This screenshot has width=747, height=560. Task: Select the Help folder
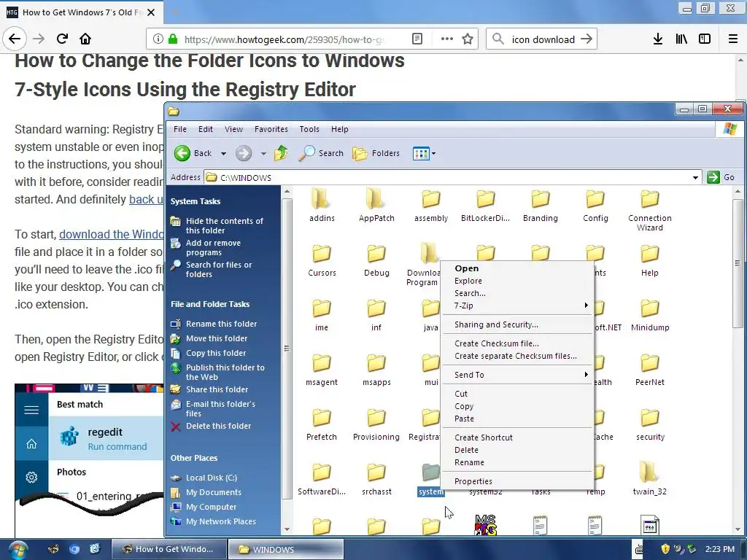pos(650,260)
